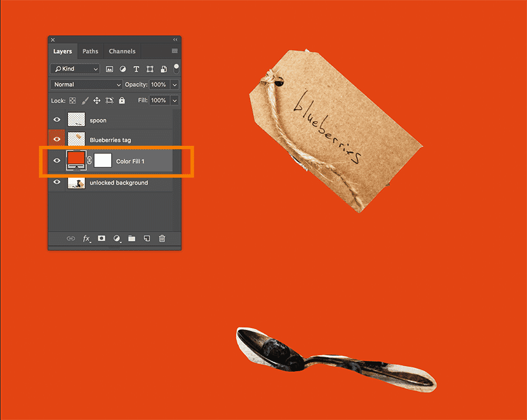Toggle visibility of Blueberries tag layer

point(57,139)
